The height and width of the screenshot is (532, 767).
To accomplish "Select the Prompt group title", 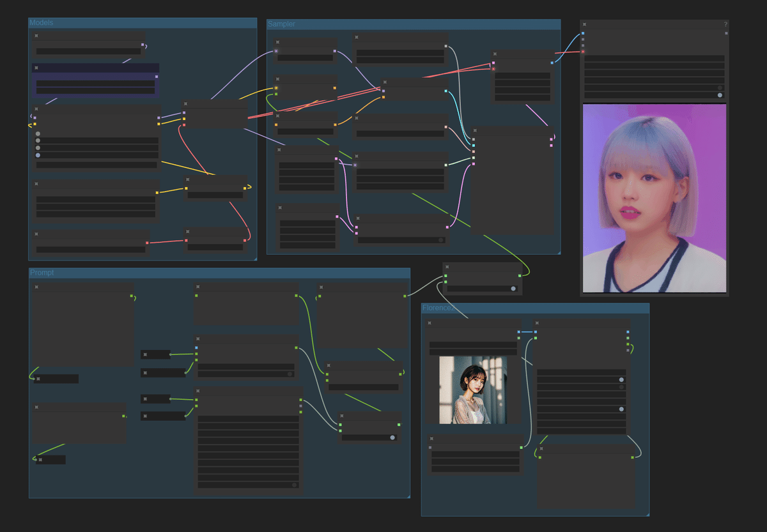I will coord(42,273).
